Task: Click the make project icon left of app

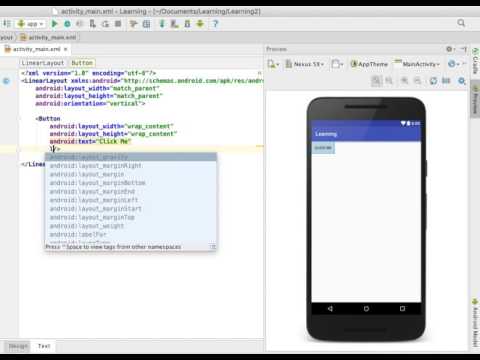Action: (x=7, y=24)
